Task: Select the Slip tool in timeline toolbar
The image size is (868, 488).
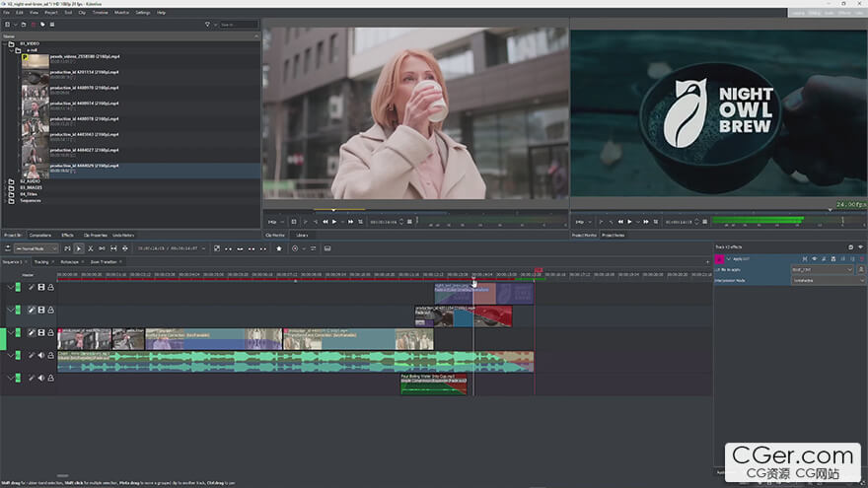Action: pos(113,249)
